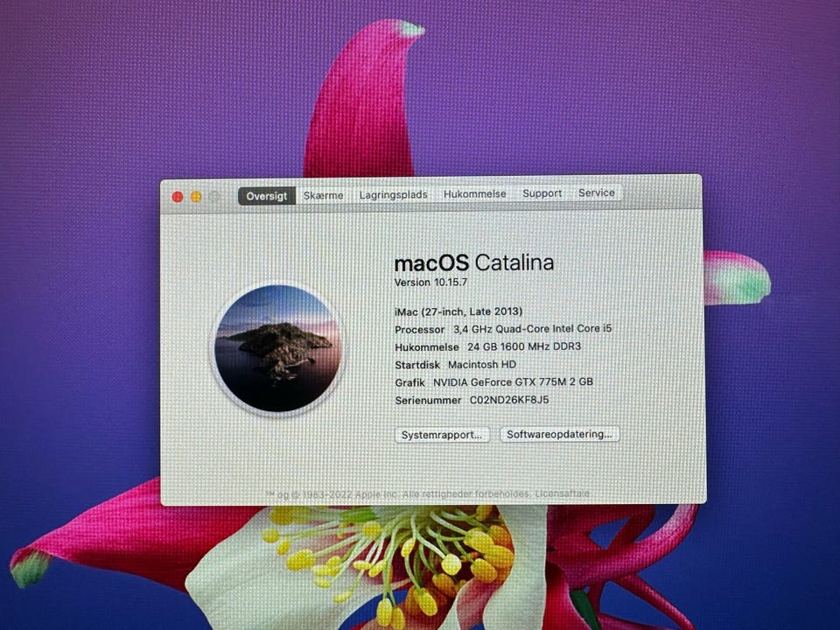Click the iMac (27-inch, Late 2013) line
Screen dimensions: 840x630
click(458, 311)
